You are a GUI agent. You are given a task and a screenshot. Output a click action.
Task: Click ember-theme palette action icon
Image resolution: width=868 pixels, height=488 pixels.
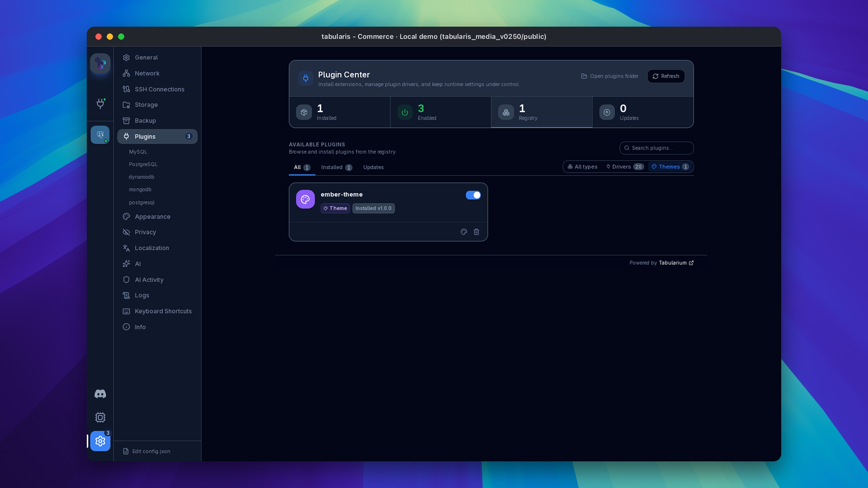464,232
